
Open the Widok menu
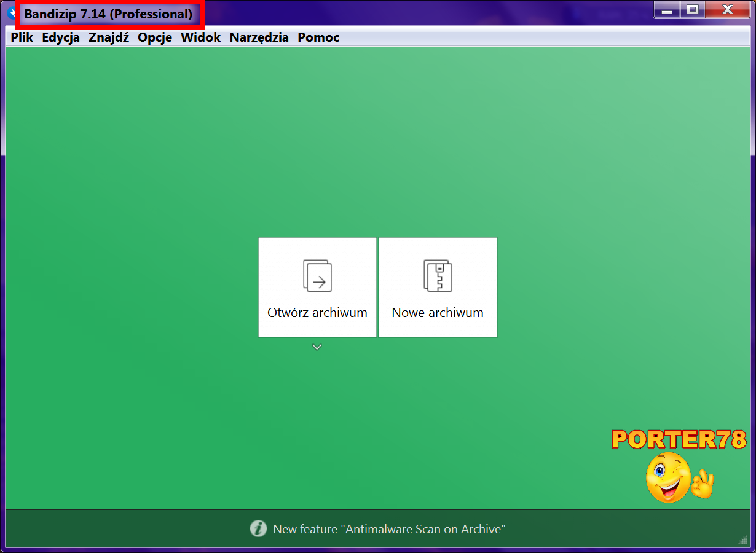(200, 37)
